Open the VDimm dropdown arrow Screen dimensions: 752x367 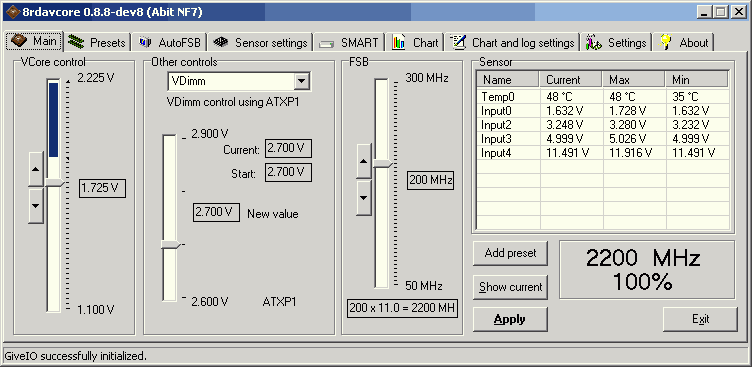point(301,81)
